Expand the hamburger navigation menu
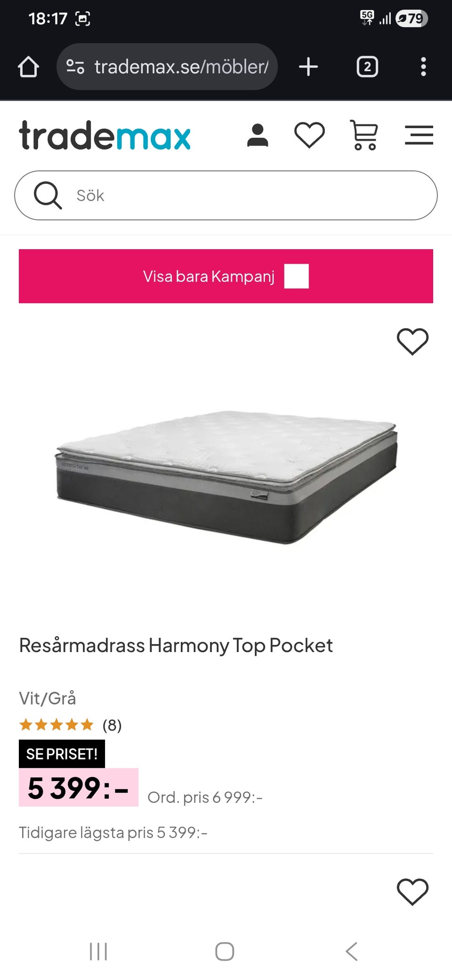The image size is (452, 980). click(x=419, y=135)
